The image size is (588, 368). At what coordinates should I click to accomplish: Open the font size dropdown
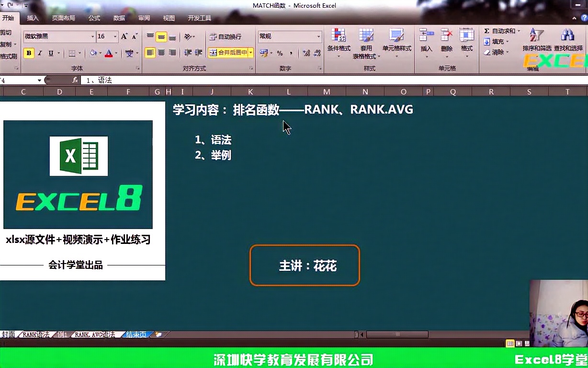click(116, 36)
